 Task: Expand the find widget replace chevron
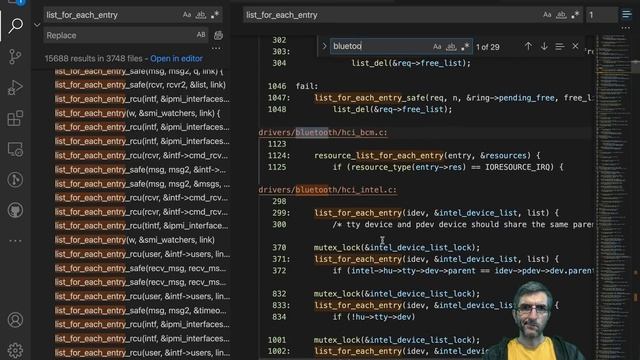pyautogui.click(x=324, y=47)
